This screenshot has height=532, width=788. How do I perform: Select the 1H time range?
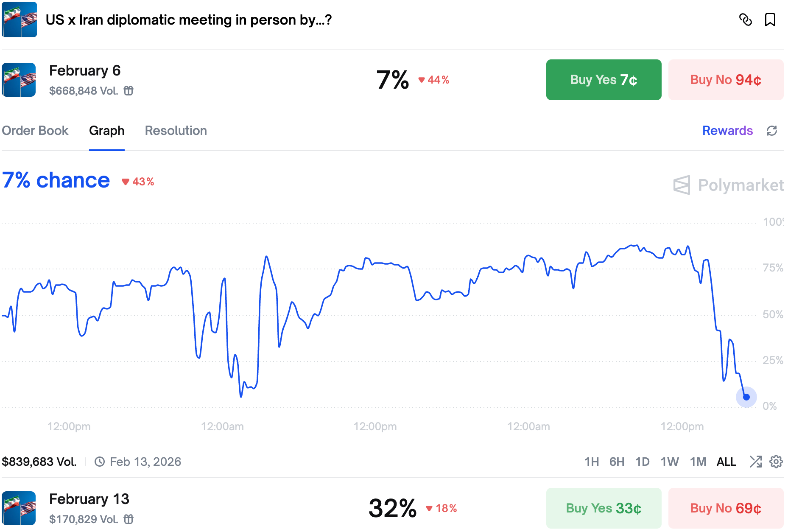pyautogui.click(x=592, y=462)
